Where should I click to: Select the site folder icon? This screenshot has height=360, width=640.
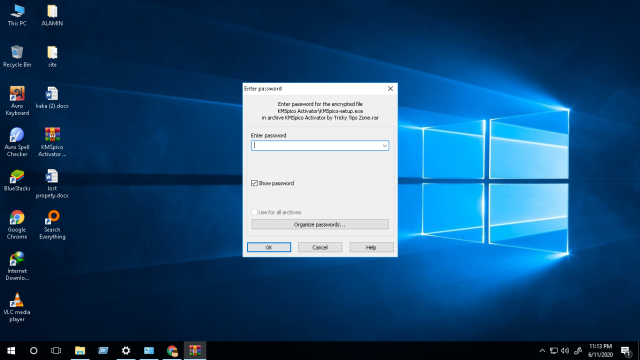point(52,56)
